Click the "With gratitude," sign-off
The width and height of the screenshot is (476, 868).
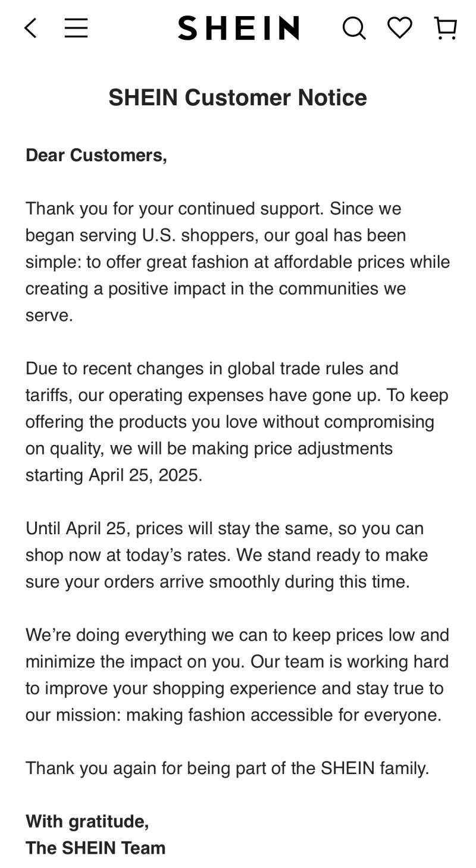coord(87,822)
